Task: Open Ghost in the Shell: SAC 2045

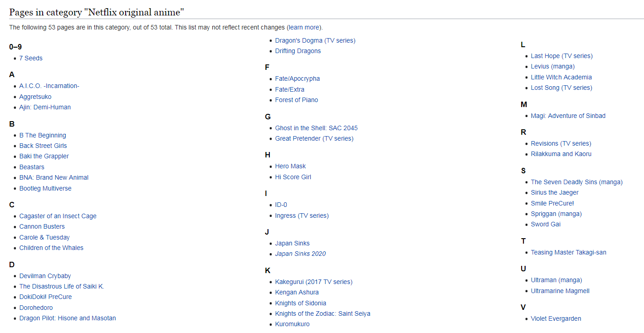Action: [x=317, y=128]
